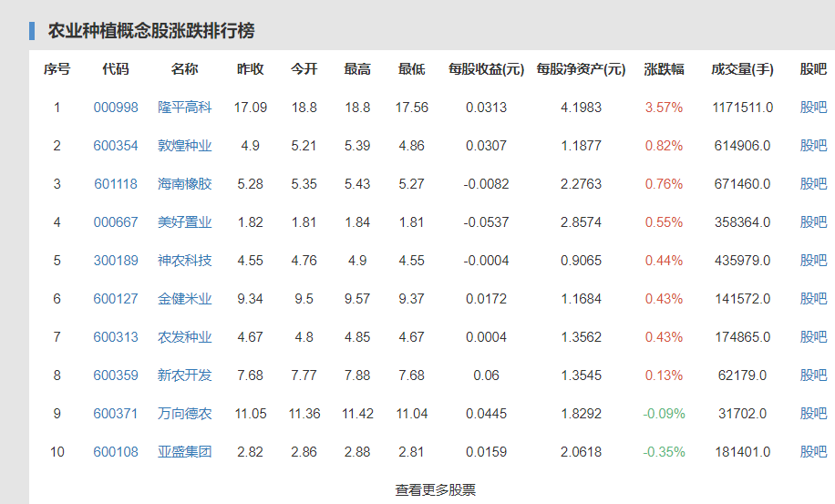Select the 3.57% change value

click(x=664, y=108)
